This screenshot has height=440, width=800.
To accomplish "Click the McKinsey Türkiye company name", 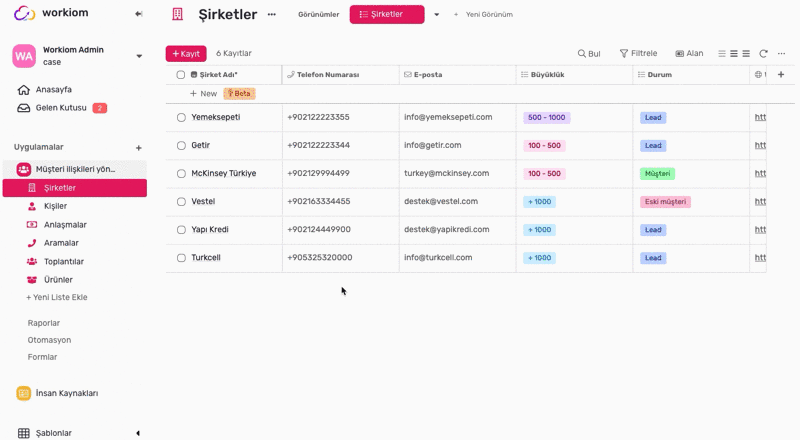I will point(223,174).
